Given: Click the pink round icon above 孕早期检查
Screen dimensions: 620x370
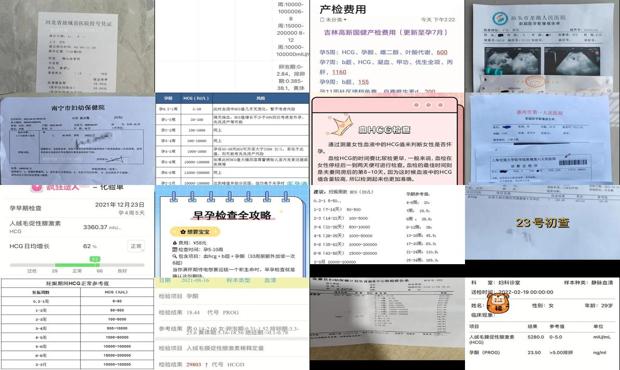Looking at the screenshot, I should (x=37, y=188).
